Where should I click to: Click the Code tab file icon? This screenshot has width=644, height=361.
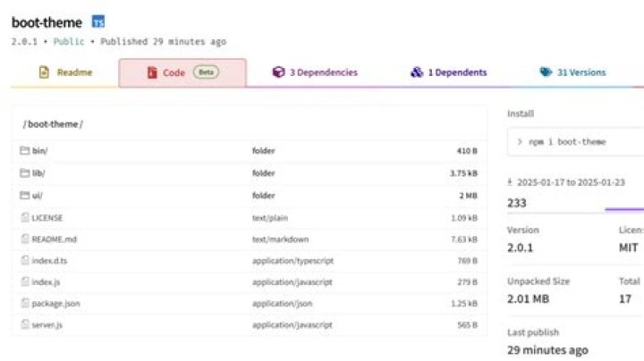pyautogui.click(x=152, y=72)
